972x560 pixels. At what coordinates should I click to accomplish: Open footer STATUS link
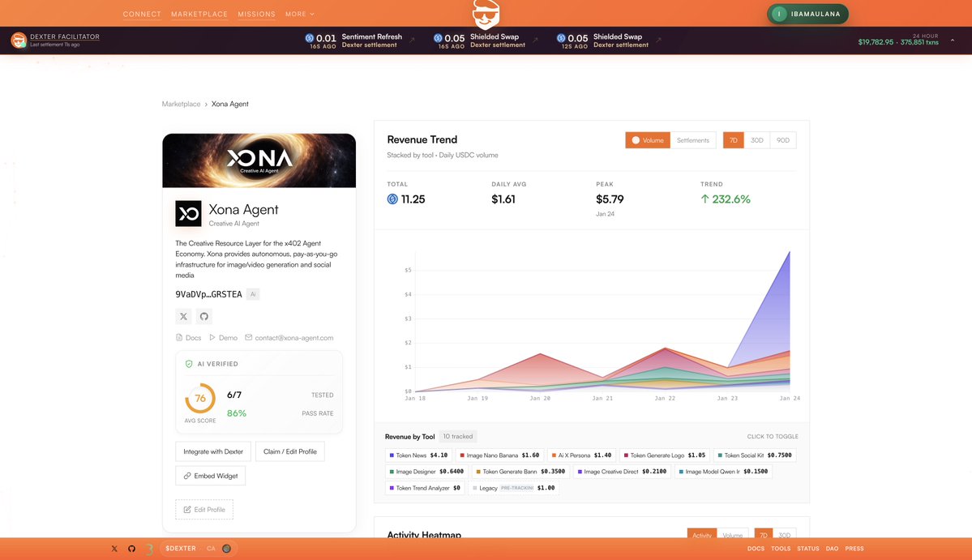pyautogui.click(x=807, y=549)
